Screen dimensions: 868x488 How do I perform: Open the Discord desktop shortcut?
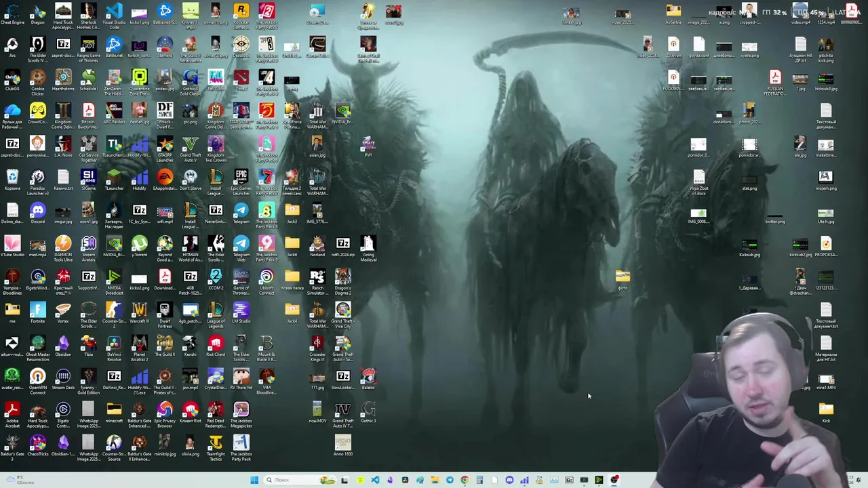click(37, 213)
